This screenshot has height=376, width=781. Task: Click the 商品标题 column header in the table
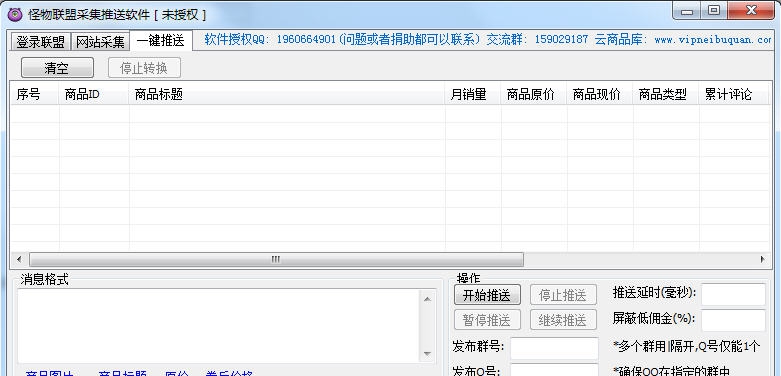[286, 94]
